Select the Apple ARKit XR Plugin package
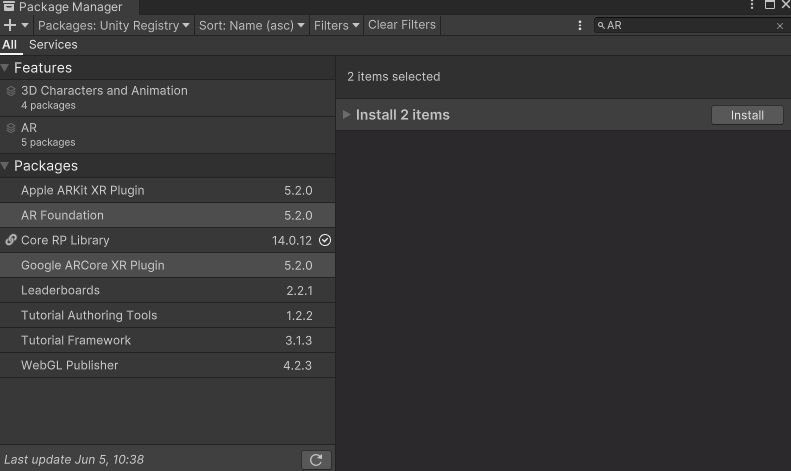The width and height of the screenshot is (791, 471). pos(167,191)
